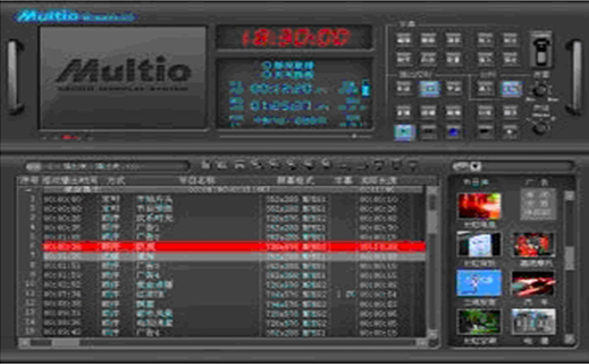Switch to the 广告 library tab

tap(536, 182)
